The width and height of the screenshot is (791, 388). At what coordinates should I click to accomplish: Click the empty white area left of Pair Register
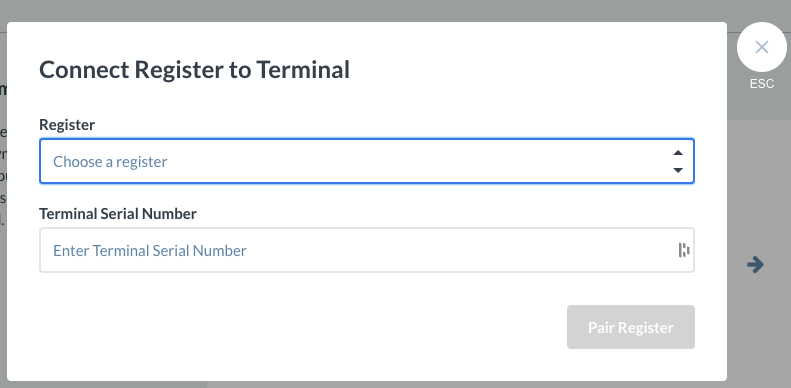tap(303, 327)
